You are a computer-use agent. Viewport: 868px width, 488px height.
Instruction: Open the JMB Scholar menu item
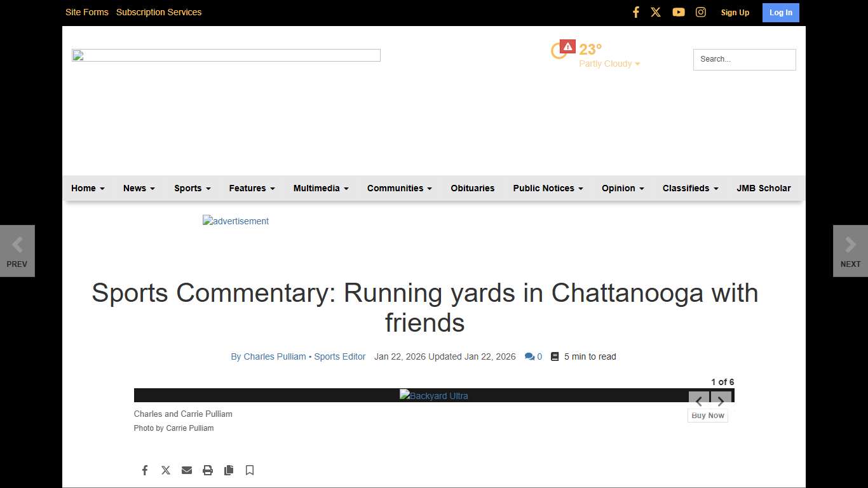(764, 188)
